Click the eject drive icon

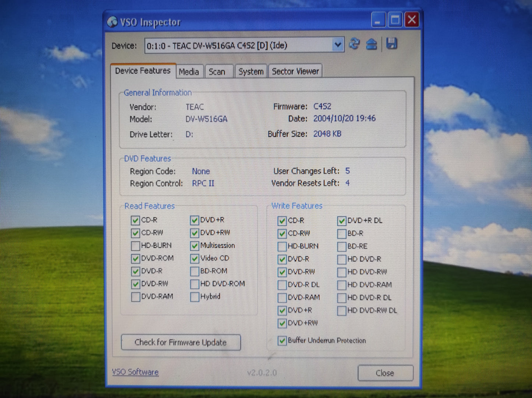point(371,45)
